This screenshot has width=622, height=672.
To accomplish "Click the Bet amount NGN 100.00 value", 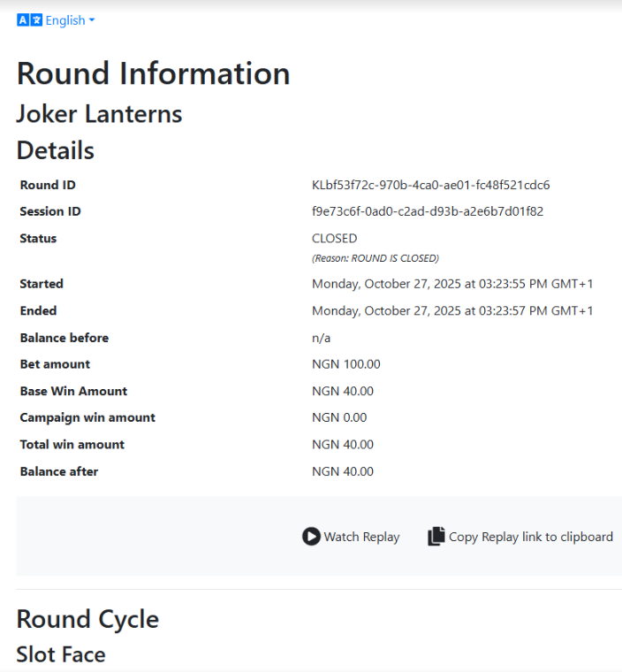I will click(345, 364).
